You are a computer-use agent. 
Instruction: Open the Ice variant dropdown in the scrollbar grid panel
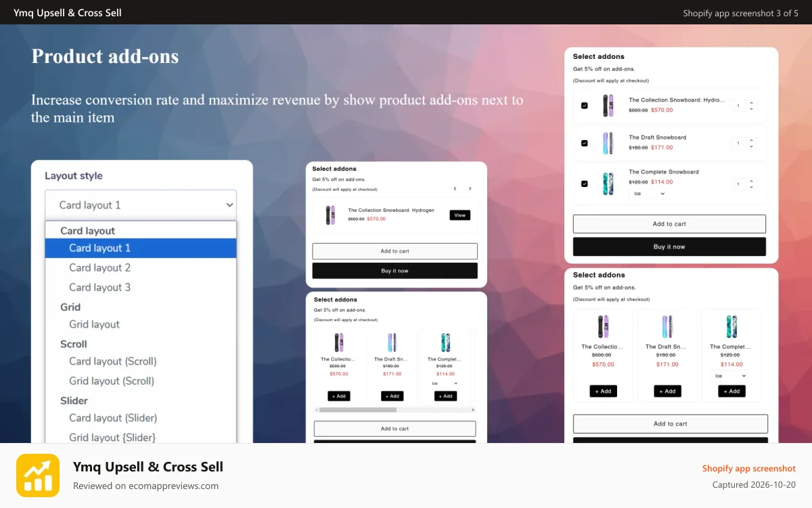[445, 383]
